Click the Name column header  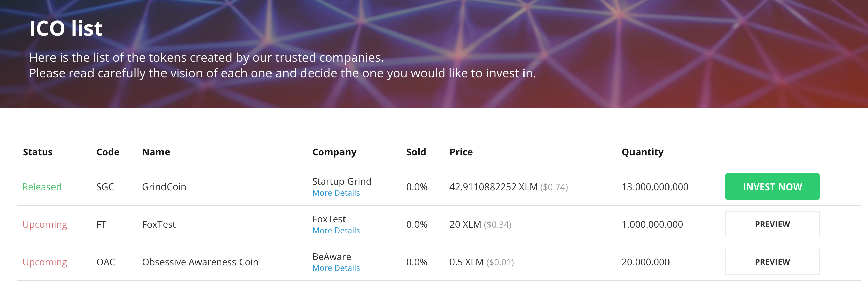click(x=156, y=152)
